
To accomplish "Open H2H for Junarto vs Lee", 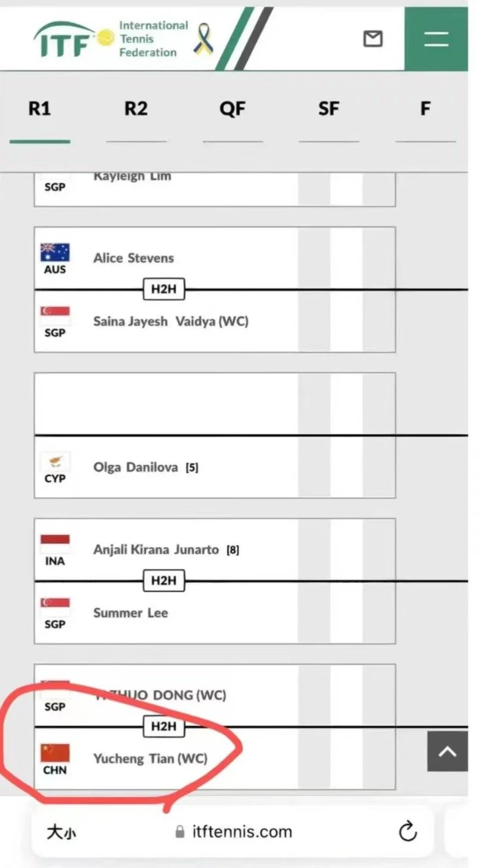I will tap(164, 581).
